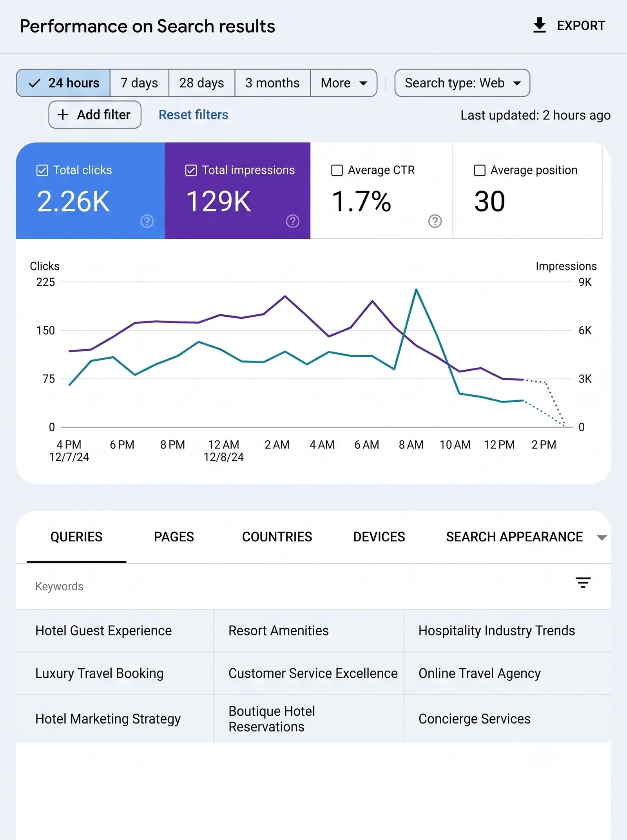Click the Performance on Search results title
This screenshot has width=627, height=840.
[x=147, y=26]
